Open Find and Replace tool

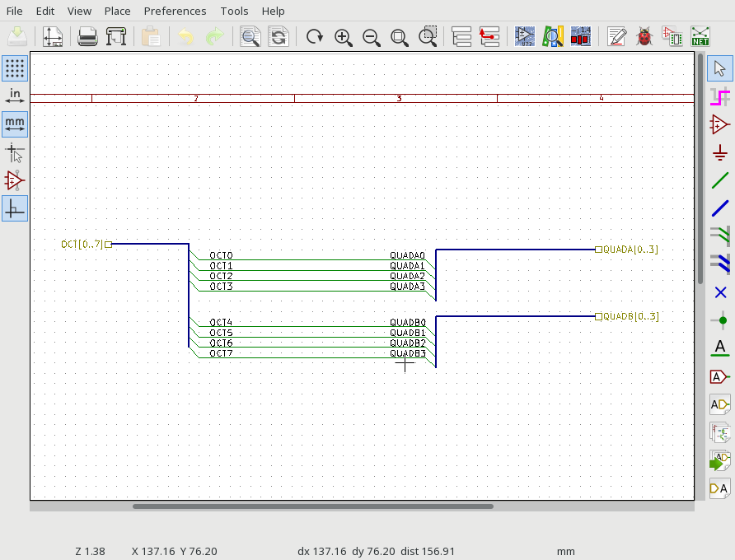[278, 36]
